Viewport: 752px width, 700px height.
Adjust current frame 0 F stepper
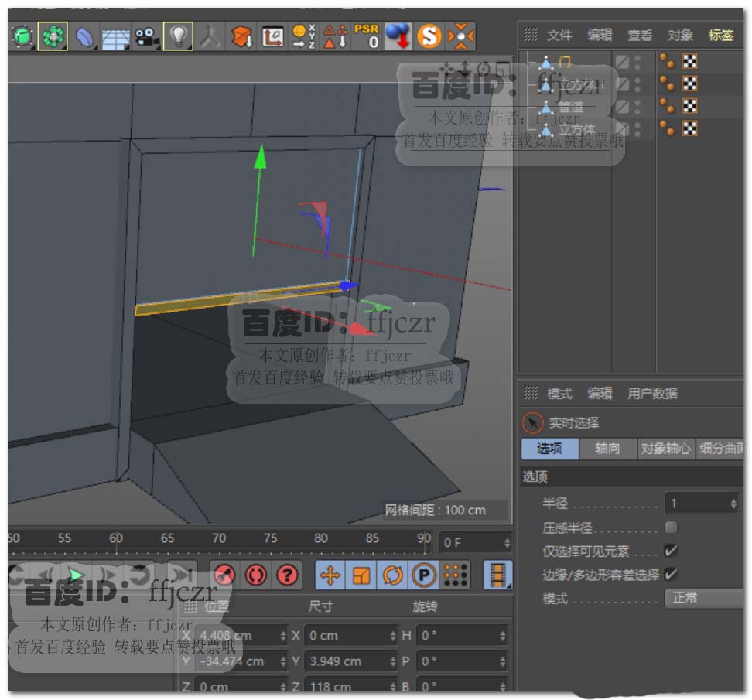507,543
